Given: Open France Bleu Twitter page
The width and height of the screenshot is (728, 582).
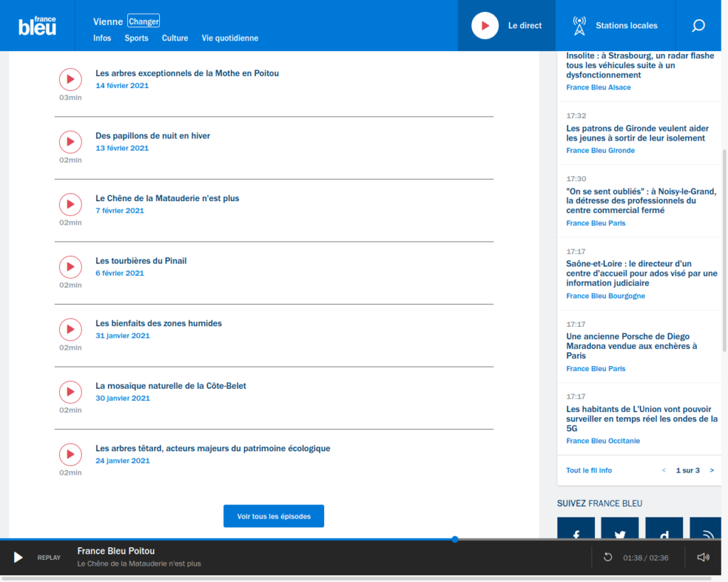Looking at the screenshot, I should (619, 532).
